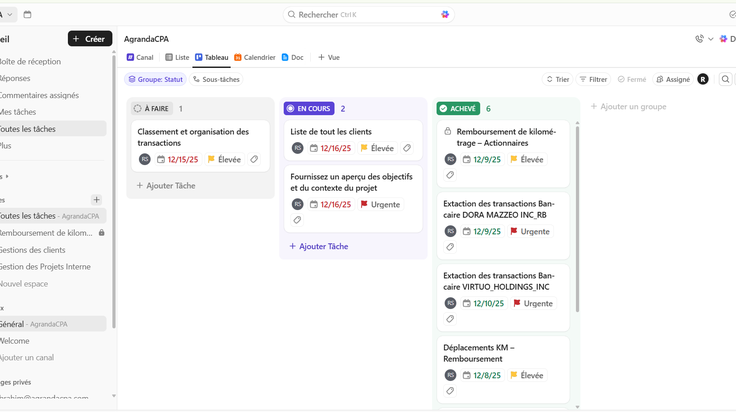Click the tag icon on Liste de tout les clients
This screenshot has height=412, width=736.
(x=407, y=148)
